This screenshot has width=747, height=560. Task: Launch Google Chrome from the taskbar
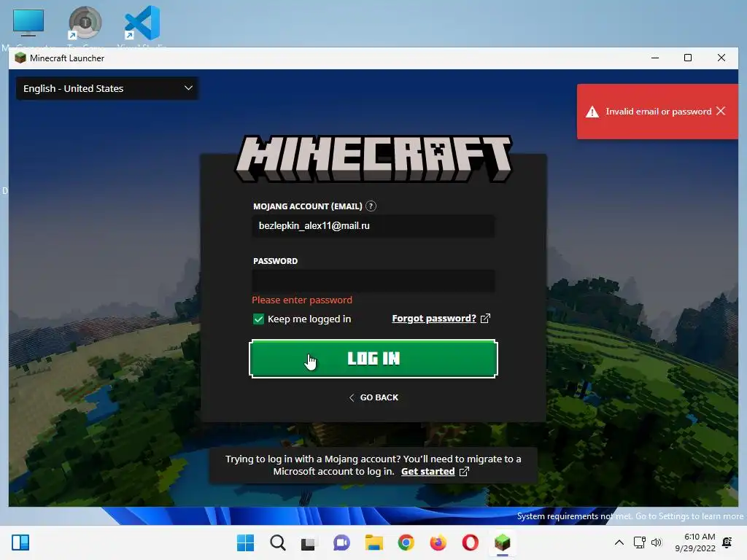pos(406,542)
